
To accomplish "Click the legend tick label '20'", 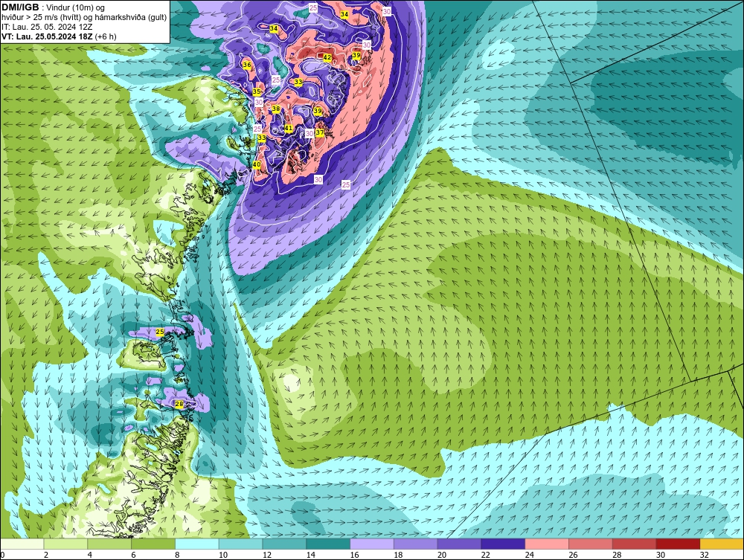I will (442, 555).
